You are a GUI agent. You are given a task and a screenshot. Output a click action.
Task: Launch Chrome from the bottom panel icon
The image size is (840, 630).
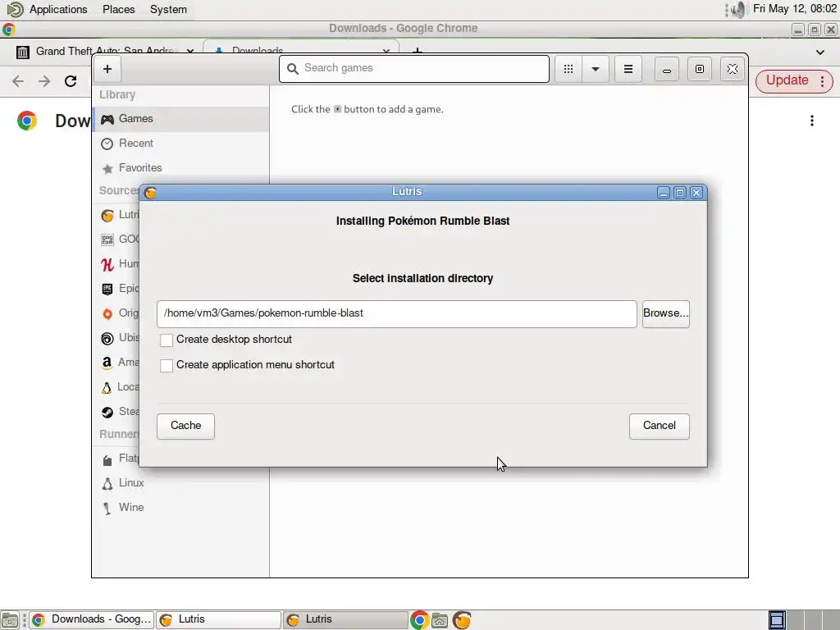[x=419, y=620]
